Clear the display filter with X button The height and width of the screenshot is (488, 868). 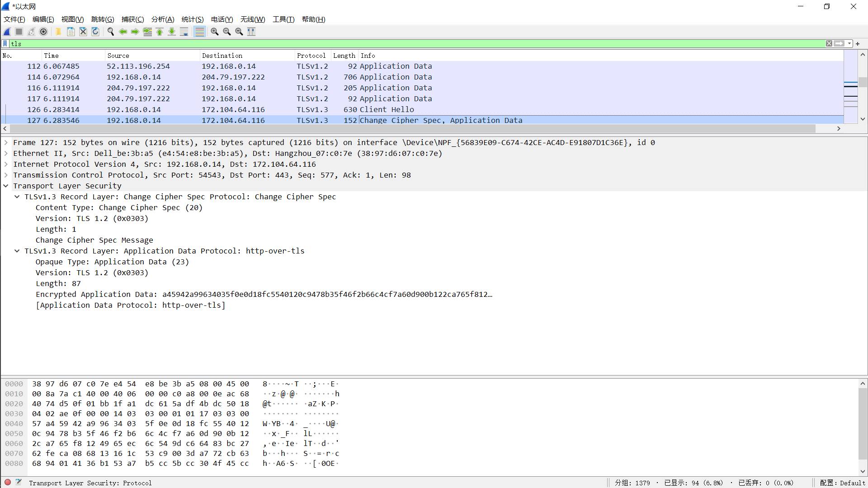coord(829,44)
